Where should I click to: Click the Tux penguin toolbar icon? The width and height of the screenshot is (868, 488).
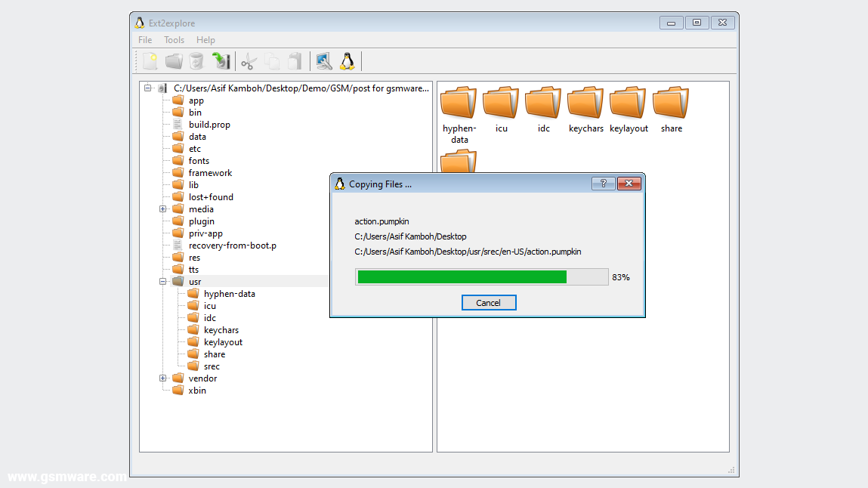[x=348, y=61]
